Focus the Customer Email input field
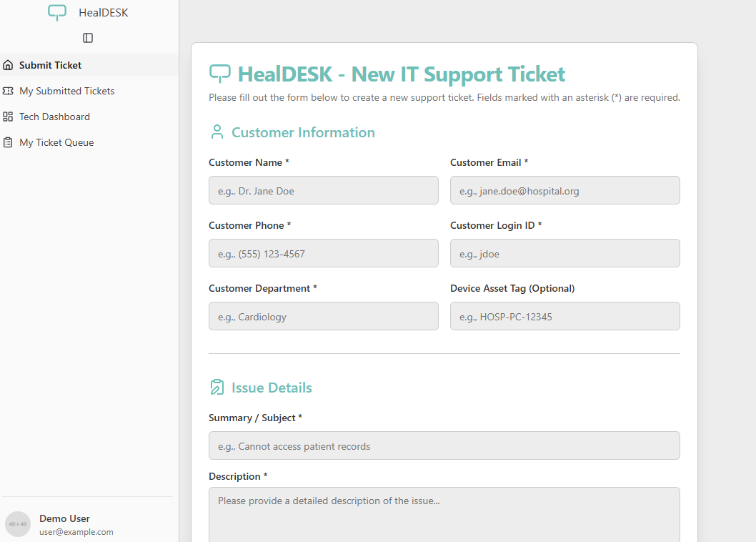Screen dimensions: 756x542 (564, 190)
